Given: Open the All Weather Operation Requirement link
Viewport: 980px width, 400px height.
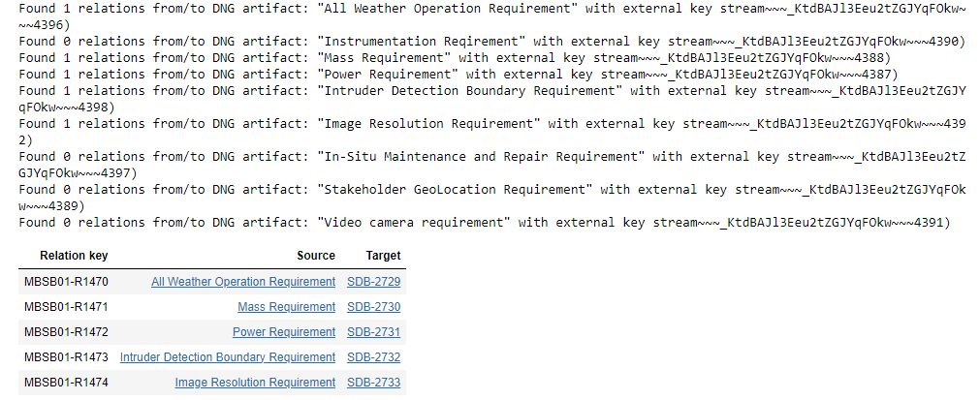Looking at the screenshot, I should coord(243,282).
